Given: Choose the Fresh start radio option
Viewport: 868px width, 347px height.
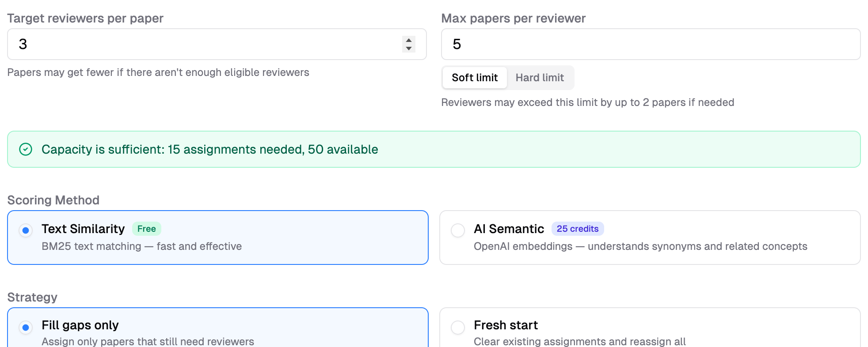Looking at the screenshot, I should coord(458,327).
